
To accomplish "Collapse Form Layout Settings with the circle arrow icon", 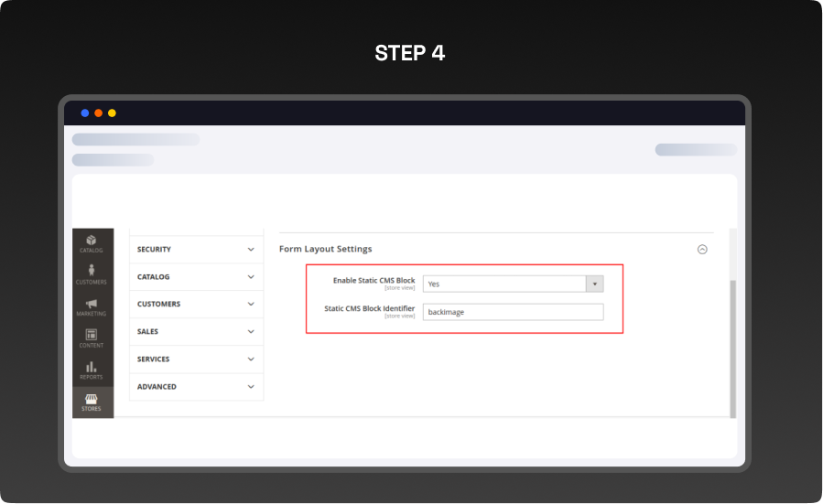I will (702, 249).
